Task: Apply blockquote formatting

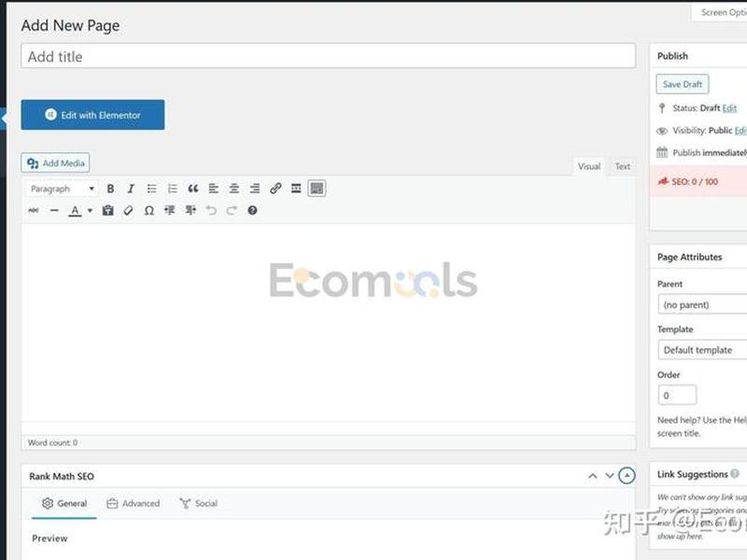Action: tap(192, 189)
